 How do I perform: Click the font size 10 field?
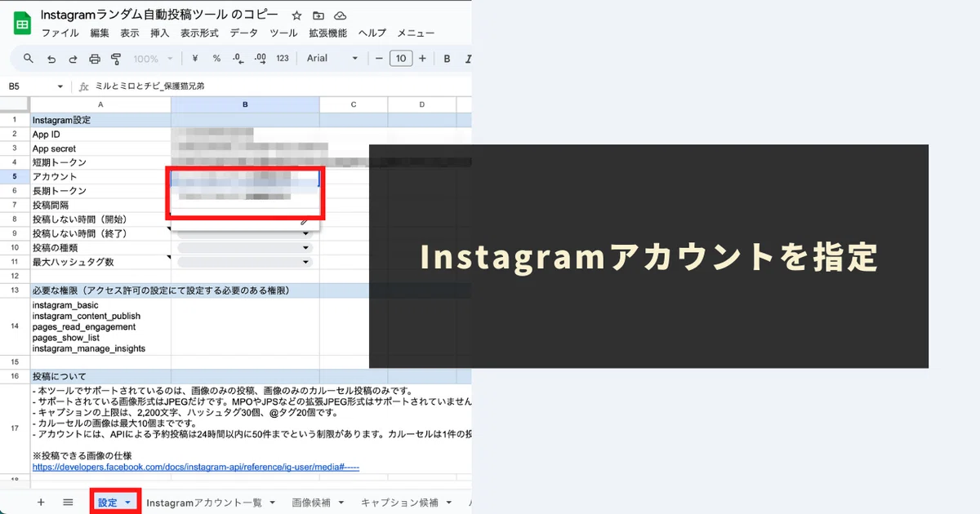point(401,59)
